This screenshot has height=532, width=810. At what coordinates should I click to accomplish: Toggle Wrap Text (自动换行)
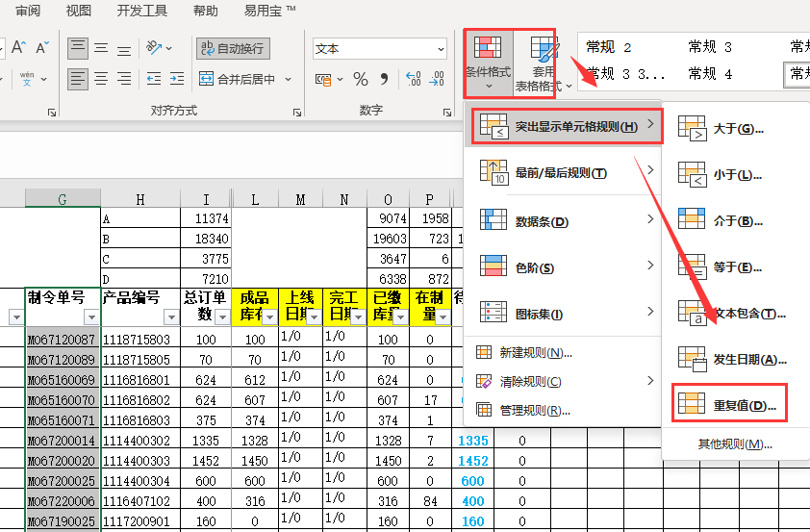click(233, 48)
